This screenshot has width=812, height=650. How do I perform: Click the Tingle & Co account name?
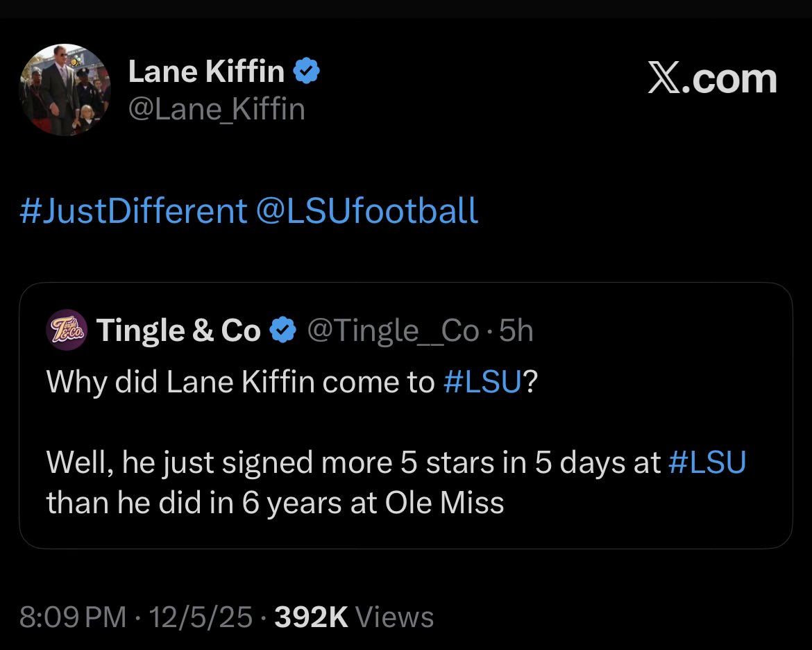click(x=178, y=331)
